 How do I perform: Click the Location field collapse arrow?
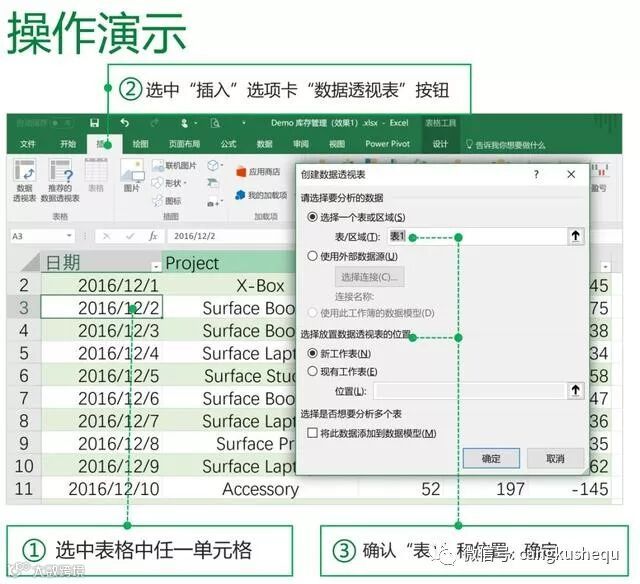click(x=576, y=391)
